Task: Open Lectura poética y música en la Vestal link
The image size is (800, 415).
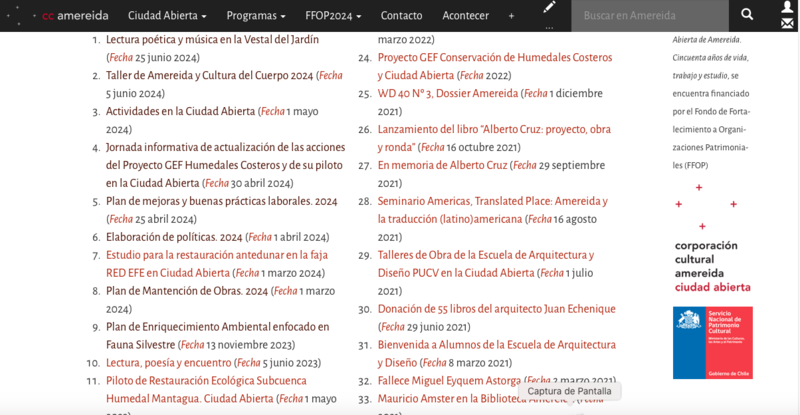Action: (212, 39)
